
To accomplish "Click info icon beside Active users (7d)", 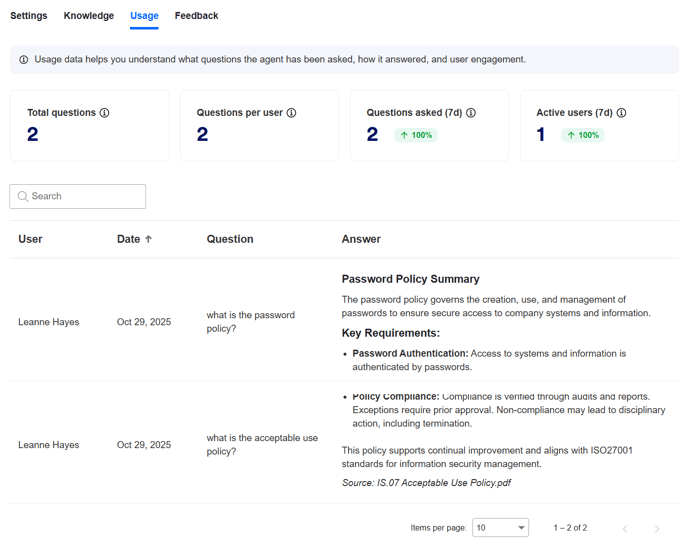I will pyautogui.click(x=622, y=113).
